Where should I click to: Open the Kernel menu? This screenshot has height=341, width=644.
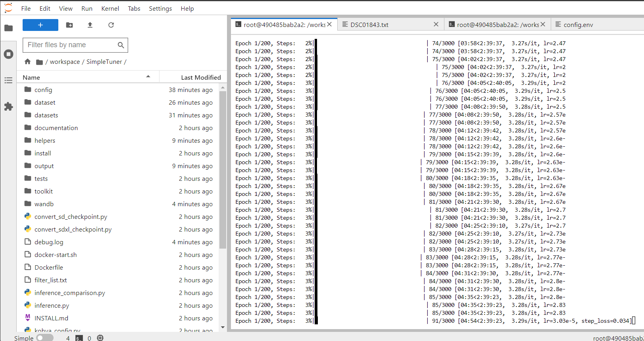coord(110,8)
